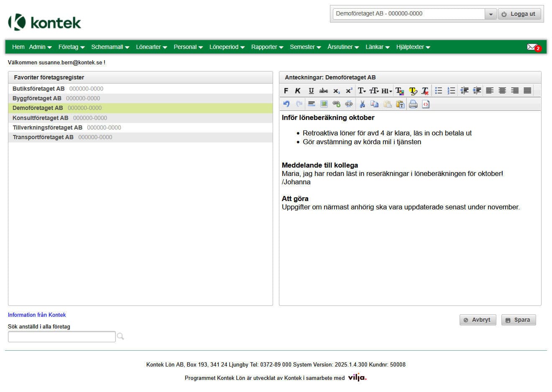The image size is (552, 392).
Task: Justify the note text
Action: (x=527, y=91)
